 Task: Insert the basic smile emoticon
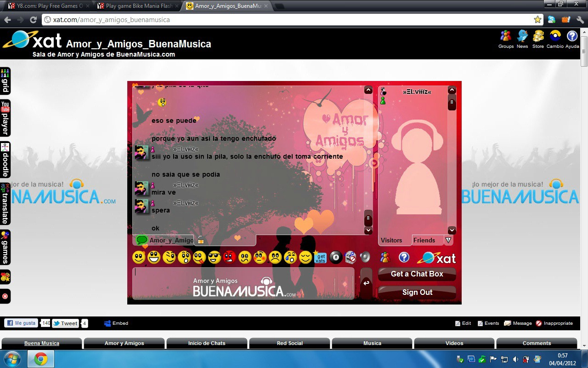click(x=139, y=257)
